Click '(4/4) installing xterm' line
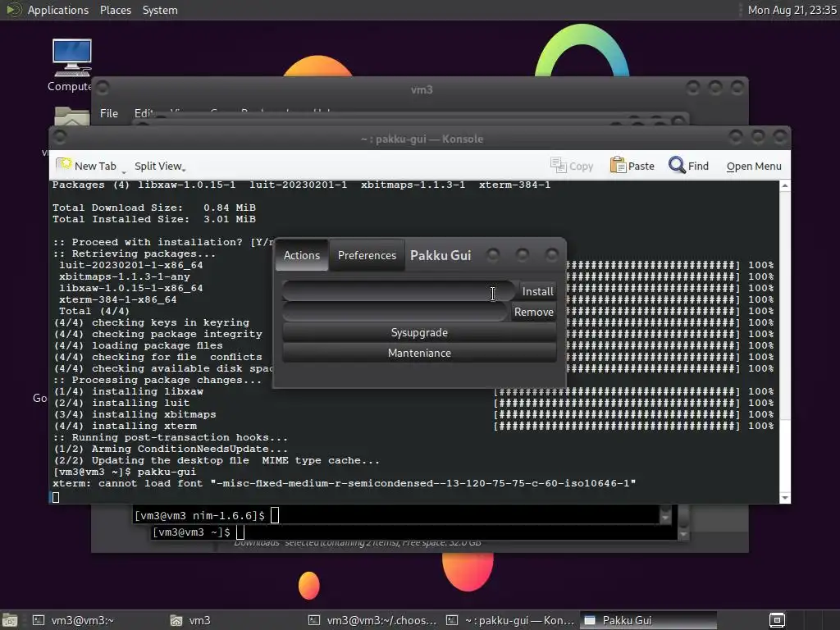 tap(126, 426)
